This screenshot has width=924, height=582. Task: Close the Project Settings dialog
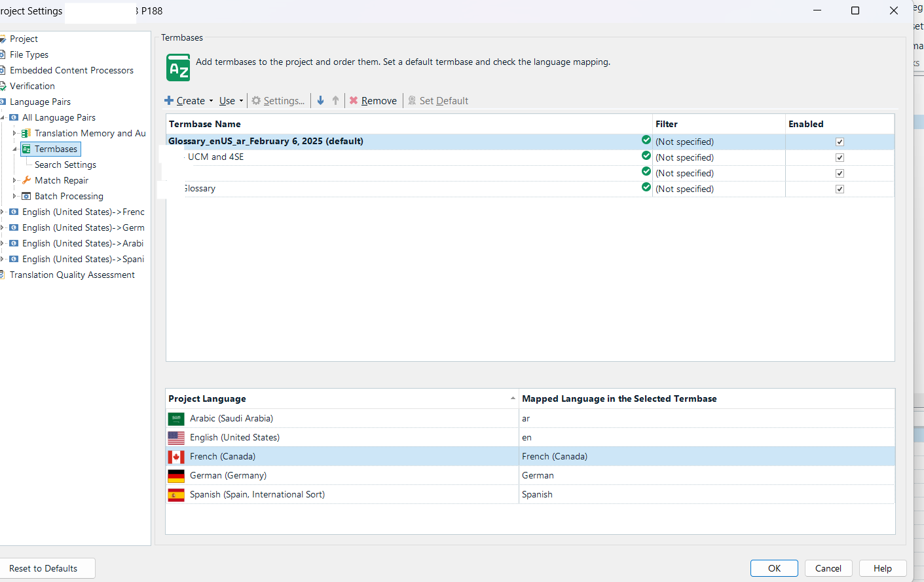pos(893,10)
